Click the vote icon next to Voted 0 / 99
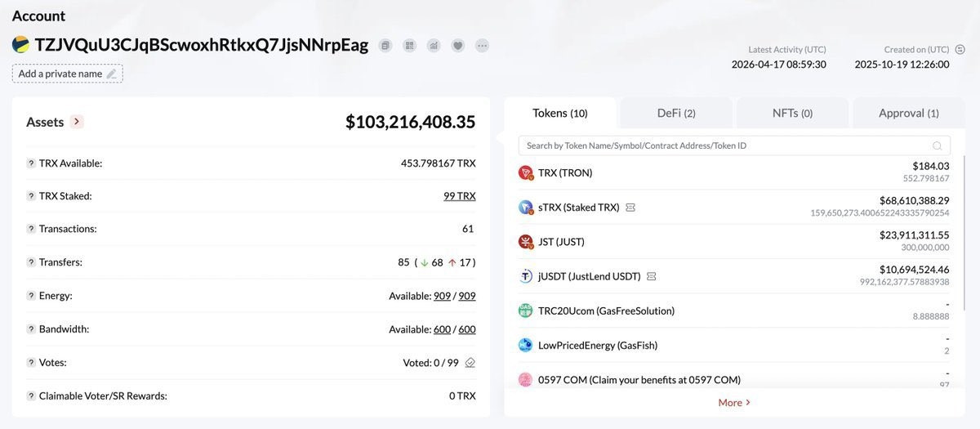Viewport: 980px width, 429px height. 470,363
